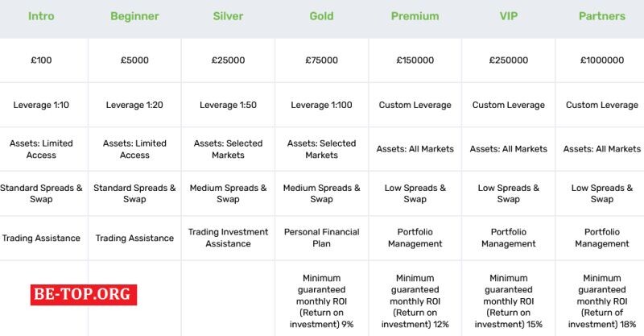Click Trading Investment Assistance under Silver
The width and height of the screenshot is (644, 336).
(228, 238)
